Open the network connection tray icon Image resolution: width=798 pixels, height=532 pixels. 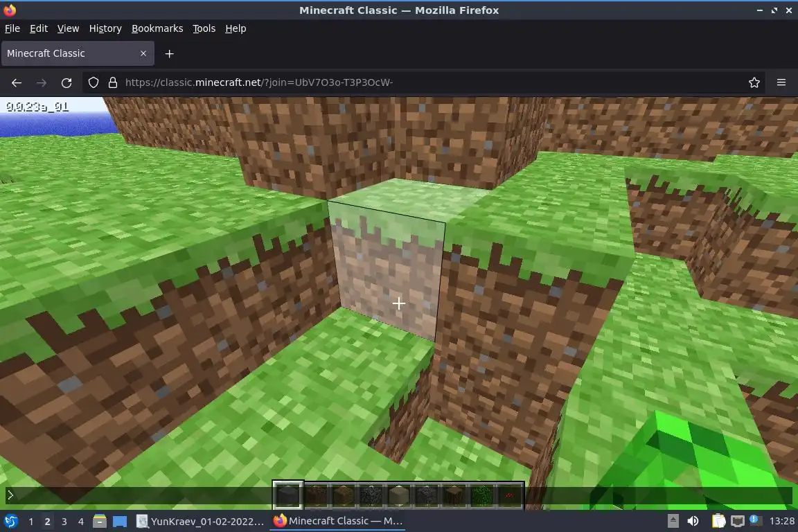pyautogui.click(x=738, y=522)
